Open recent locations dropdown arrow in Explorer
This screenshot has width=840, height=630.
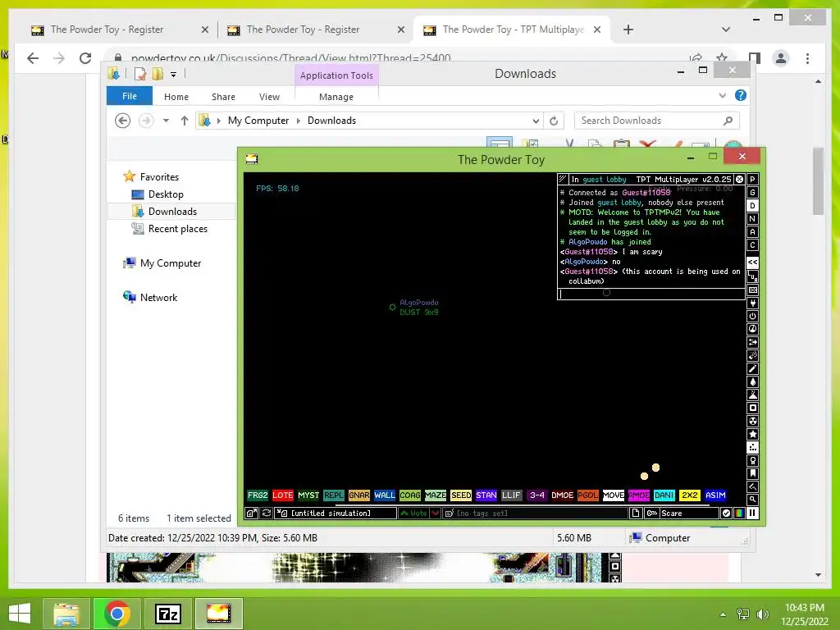[x=166, y=121]
